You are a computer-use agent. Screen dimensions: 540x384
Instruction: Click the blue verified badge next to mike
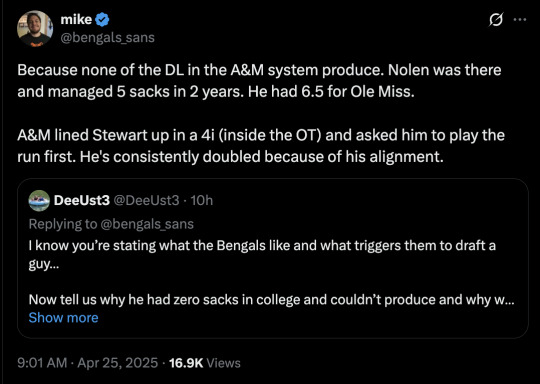coord(102,20)
